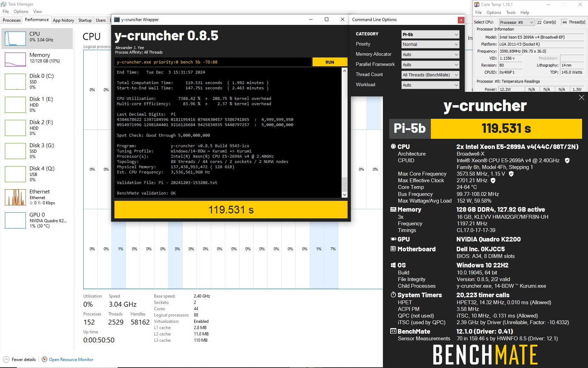Open Disk 1 (E:) performance view

pyautogui.click(x=37, y=104)
